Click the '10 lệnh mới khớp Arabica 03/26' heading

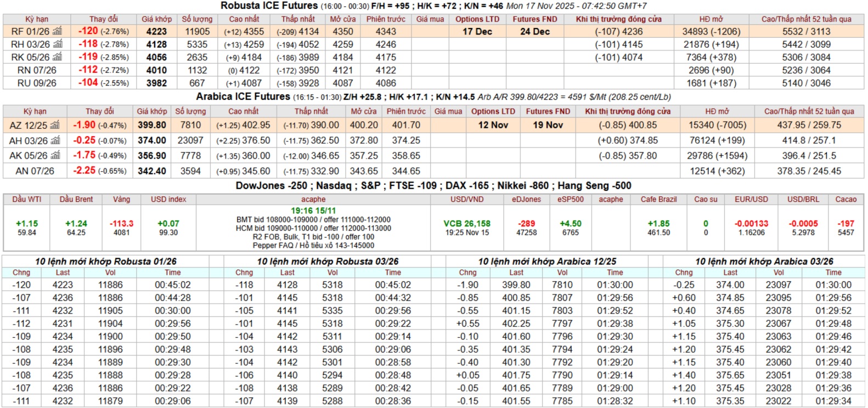[x=764, y=262]
